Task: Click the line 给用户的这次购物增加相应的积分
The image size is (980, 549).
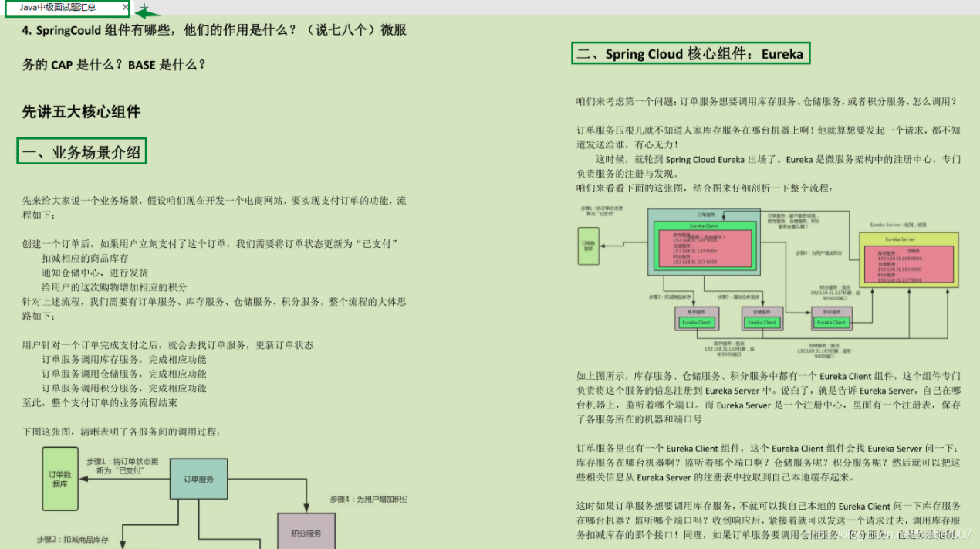Action: [x=114, y=287]
